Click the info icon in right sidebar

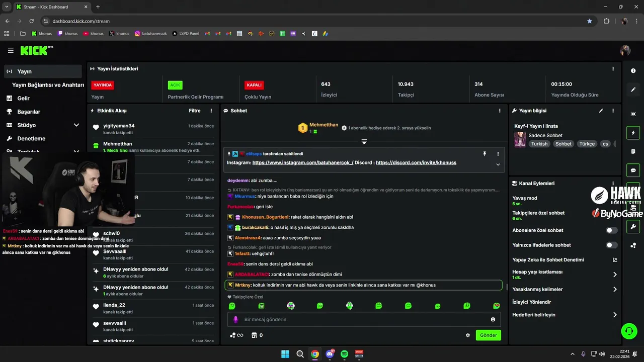tap(633, 71)
